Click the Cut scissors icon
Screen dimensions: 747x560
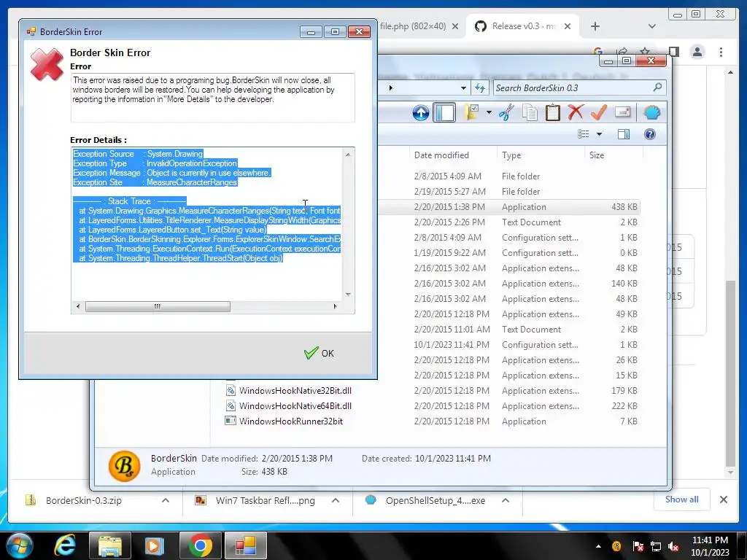tap(506, 113)
